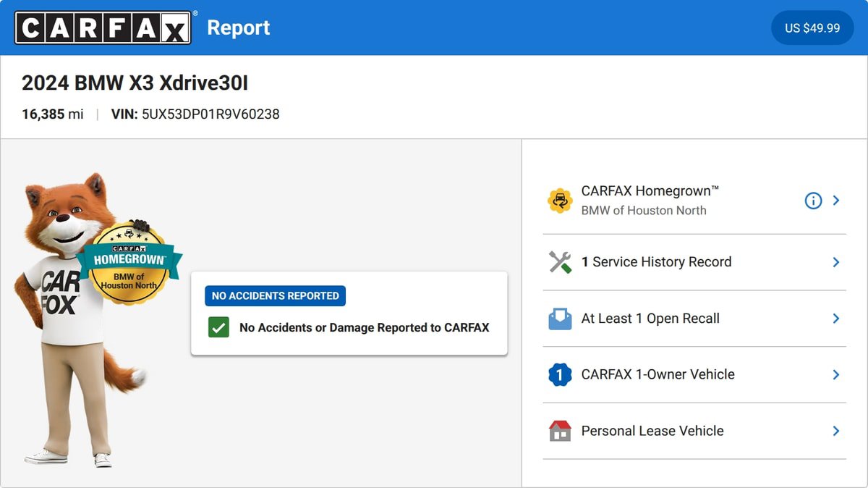Image resolution: width=868 pixels, height=488 pixels.
Task: Expand the CARFAX 1-Owner Vehicle chevron
Action: (836, 374)
